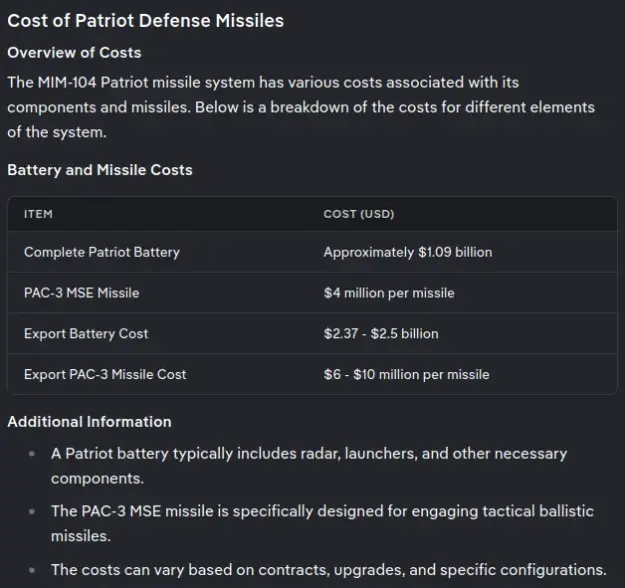Click the Additional Information heading
This screenshot has height=588, width=625.
click(89, 422)
